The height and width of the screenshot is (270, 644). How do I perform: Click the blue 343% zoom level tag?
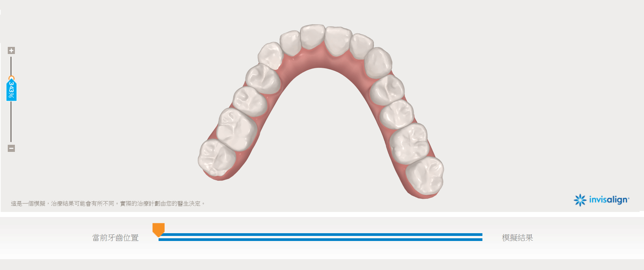point(11,89)
